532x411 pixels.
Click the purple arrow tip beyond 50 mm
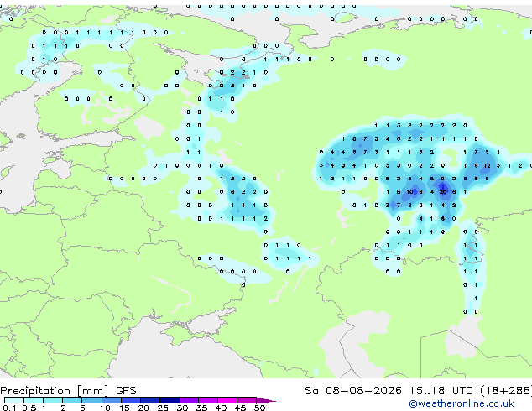(266, 400)
